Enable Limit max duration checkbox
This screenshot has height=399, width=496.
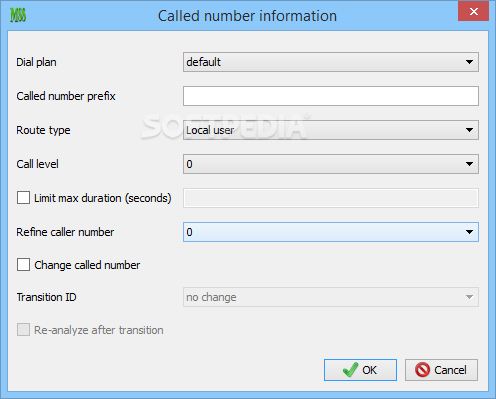(x=23, y=198)
